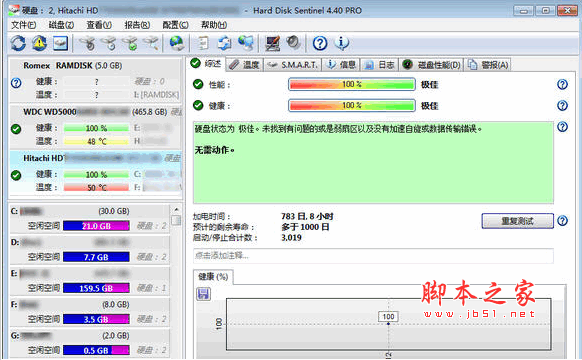
Task: Click the globe with monitor network icon
Action: 246,43
